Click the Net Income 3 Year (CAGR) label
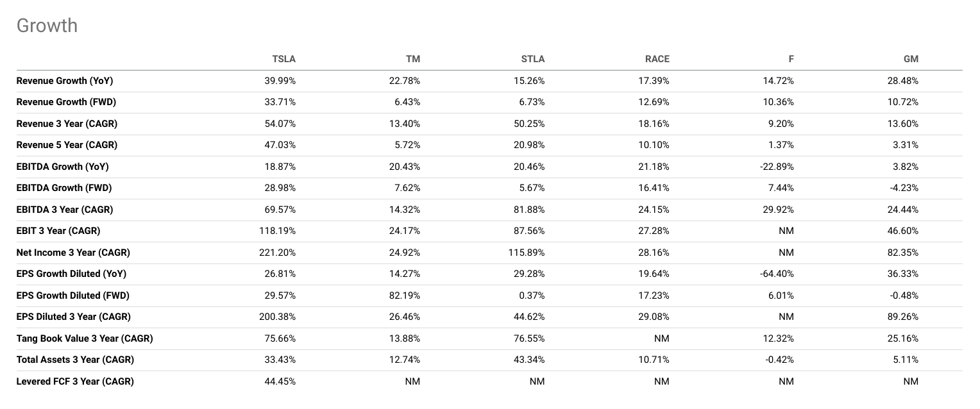 [x=73, y=253]
